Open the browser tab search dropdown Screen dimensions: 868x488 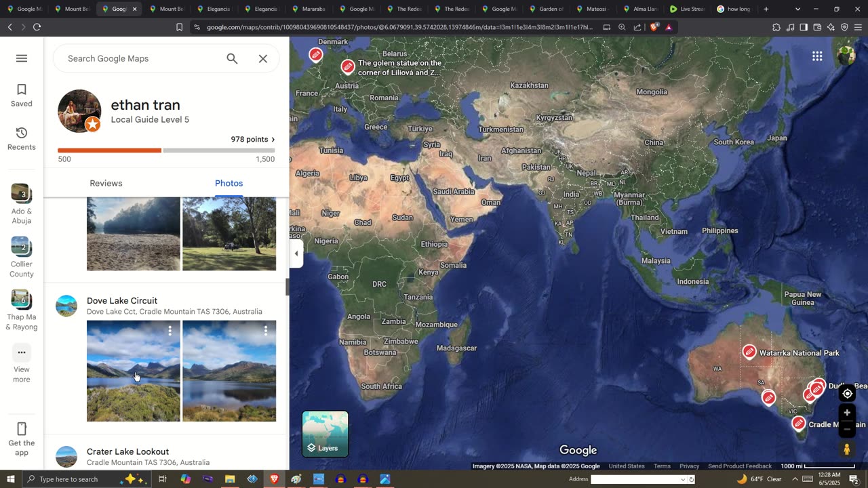797,9
